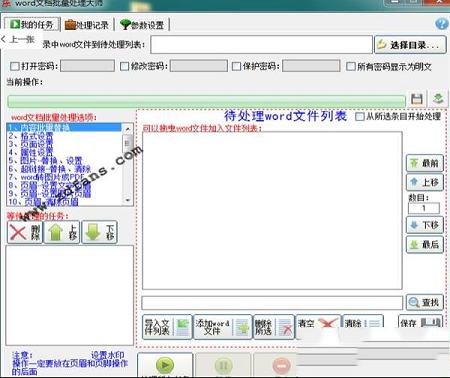Viewport: 450px width, 378px height.
Task: Move pending task up with green 上移
Action: point(62,232)
